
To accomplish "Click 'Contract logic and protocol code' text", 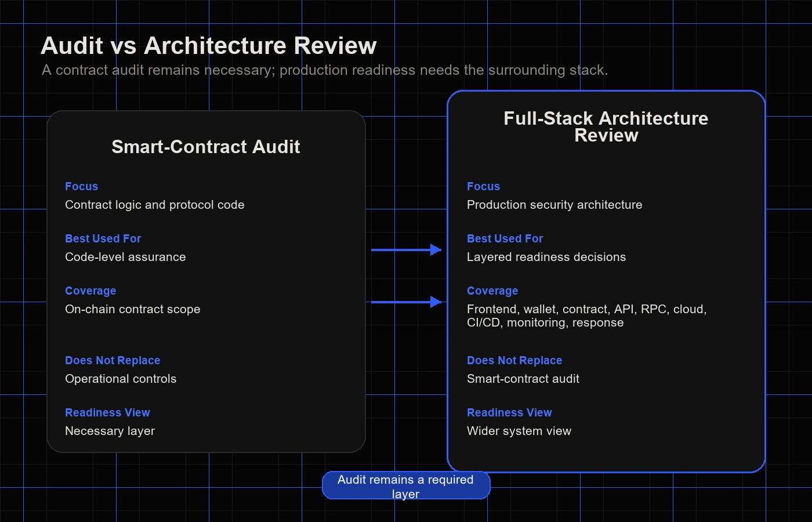I will click(155, 205).
